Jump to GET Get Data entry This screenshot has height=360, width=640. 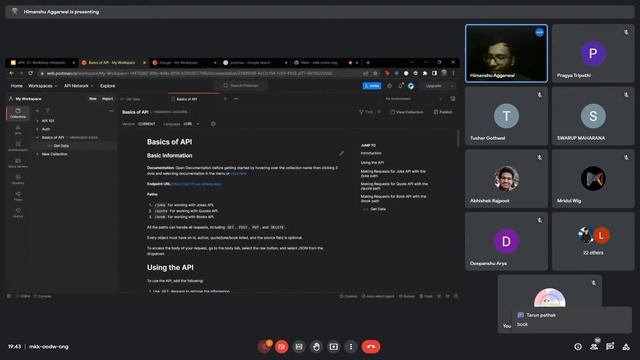click(x=374, y=209)
